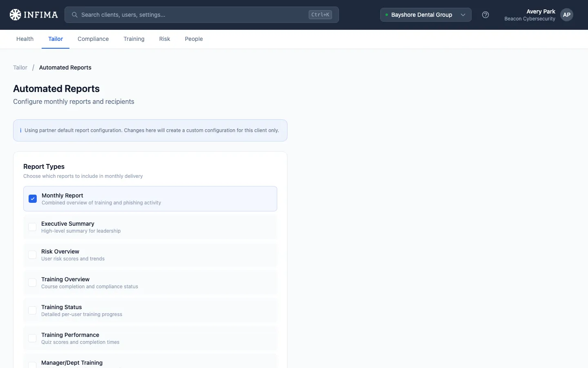Click the Avery Park user name
Viewport: 588px width, 368px height.
[541, 11]
